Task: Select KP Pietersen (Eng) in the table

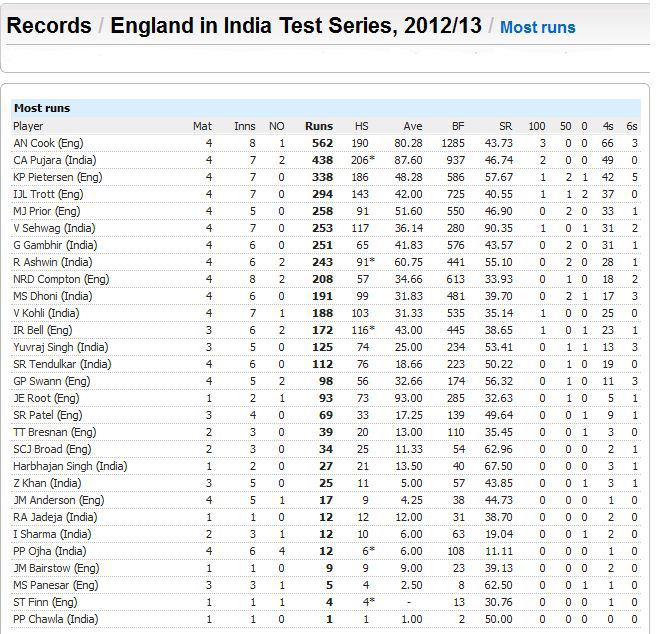Action: point(57,177)
